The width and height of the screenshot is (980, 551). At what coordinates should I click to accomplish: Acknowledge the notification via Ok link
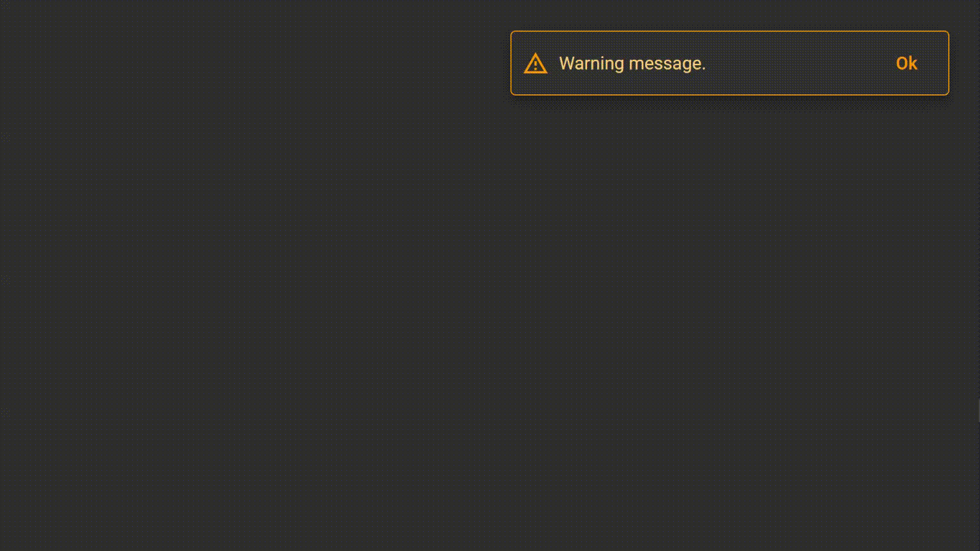(x=907, y=63)
